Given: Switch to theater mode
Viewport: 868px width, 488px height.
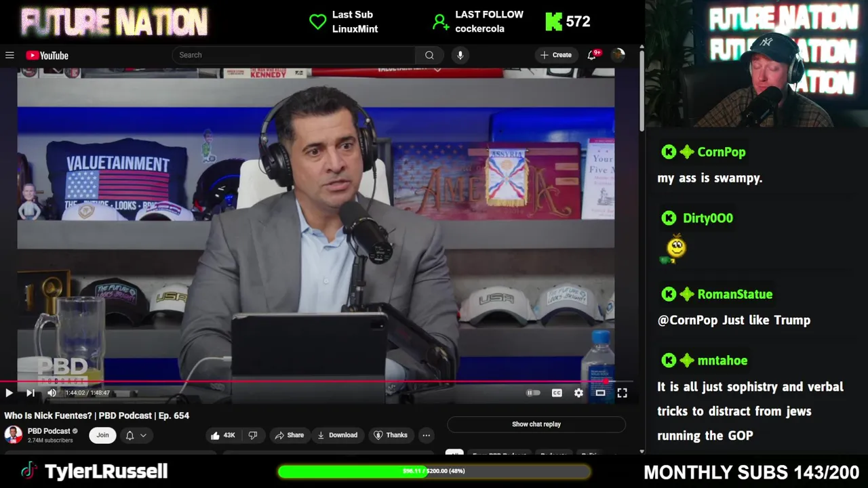Looking at the screenshot, I should coord(600,392).
